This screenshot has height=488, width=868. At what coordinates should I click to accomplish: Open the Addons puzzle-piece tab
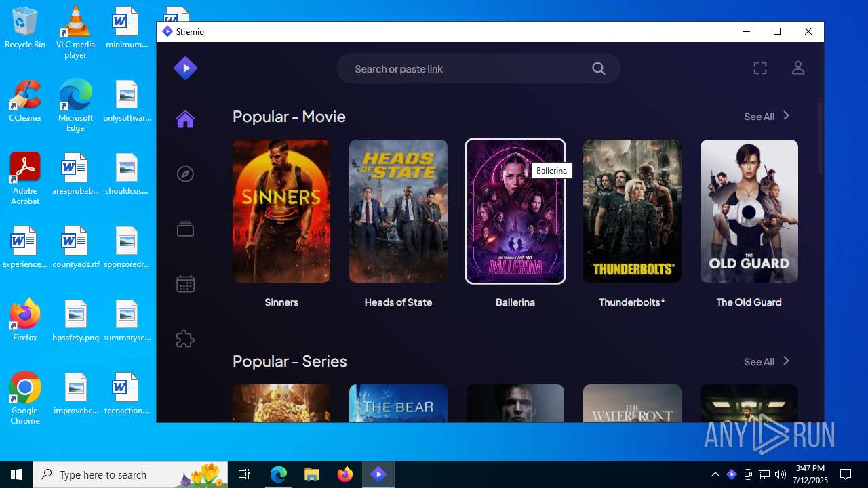(x=185, y=339)
